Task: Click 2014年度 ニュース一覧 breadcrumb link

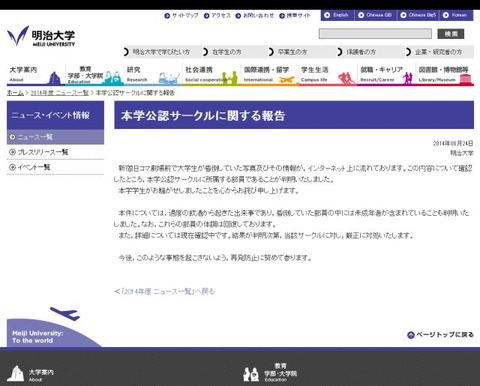Action: tap(60, 93)
